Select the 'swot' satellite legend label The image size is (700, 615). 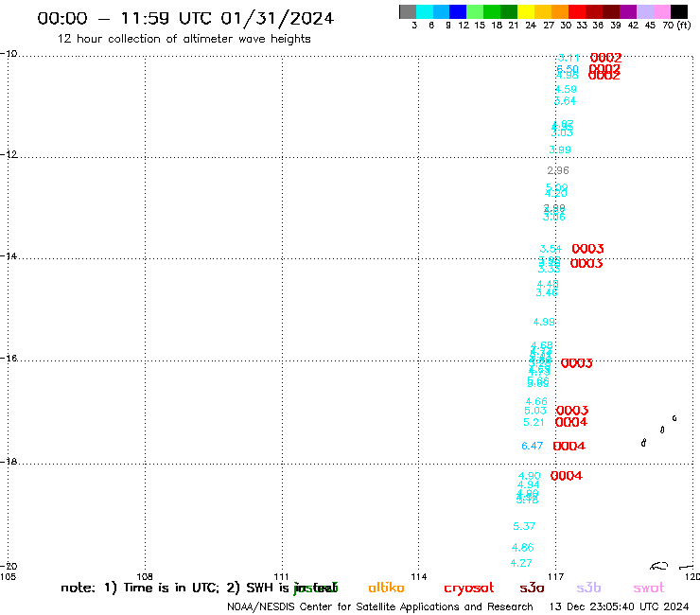[x=649, y=589]
